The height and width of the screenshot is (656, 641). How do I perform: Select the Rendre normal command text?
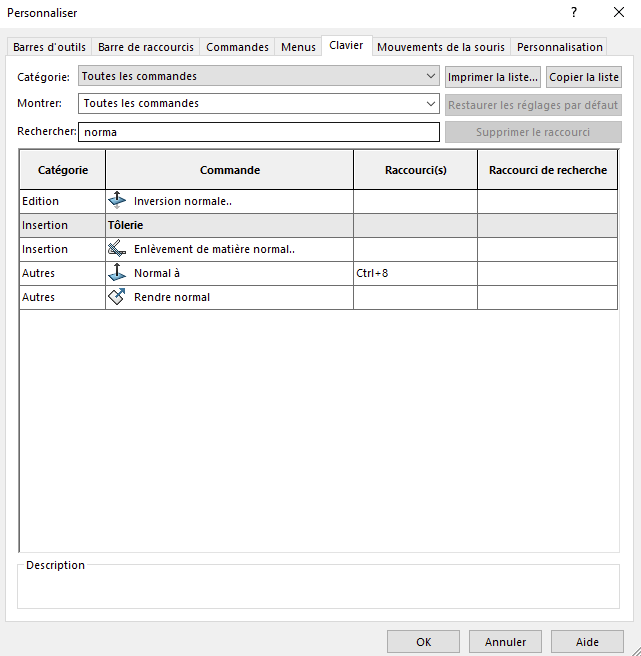coord(172,297)
